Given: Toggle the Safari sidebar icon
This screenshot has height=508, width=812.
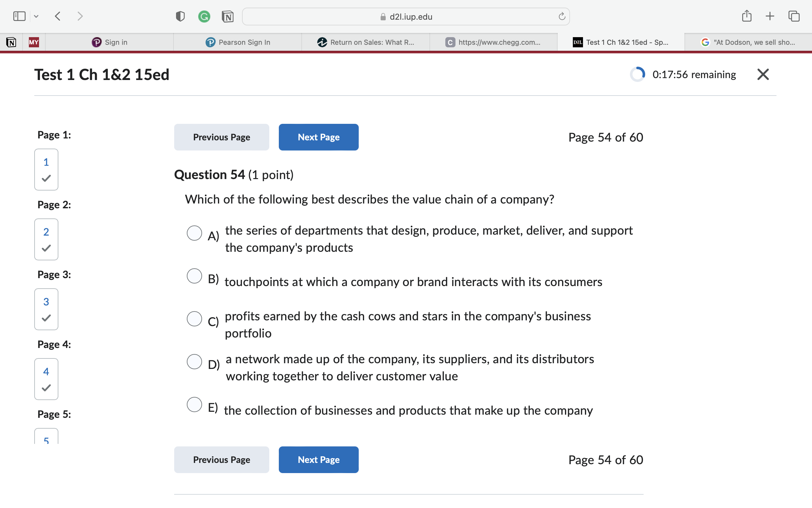Looking at the screenshot, I should pyautogui.click(x=19, y=16).
